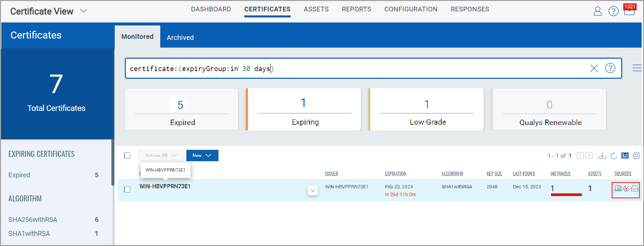This screenshot has height=246, width=644.
Task: Refresh the certificate list
Action: (x=614, y=156)
